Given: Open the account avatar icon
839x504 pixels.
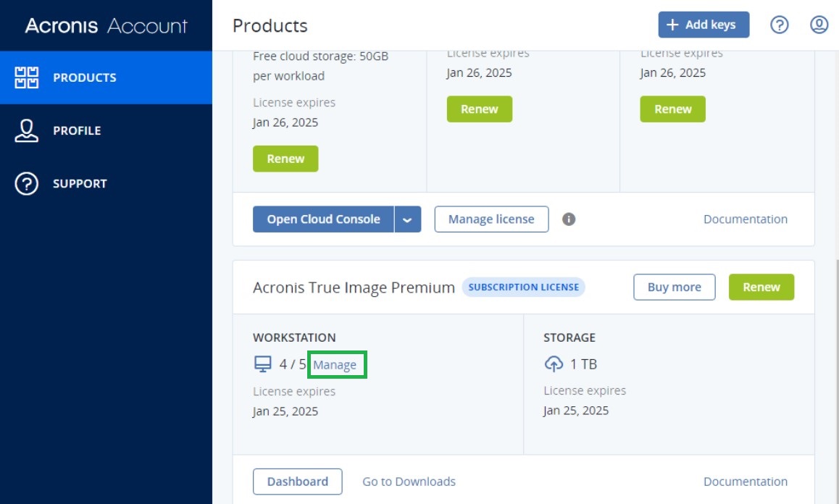Looking at the screenshot, I should [x=819, y=24].
